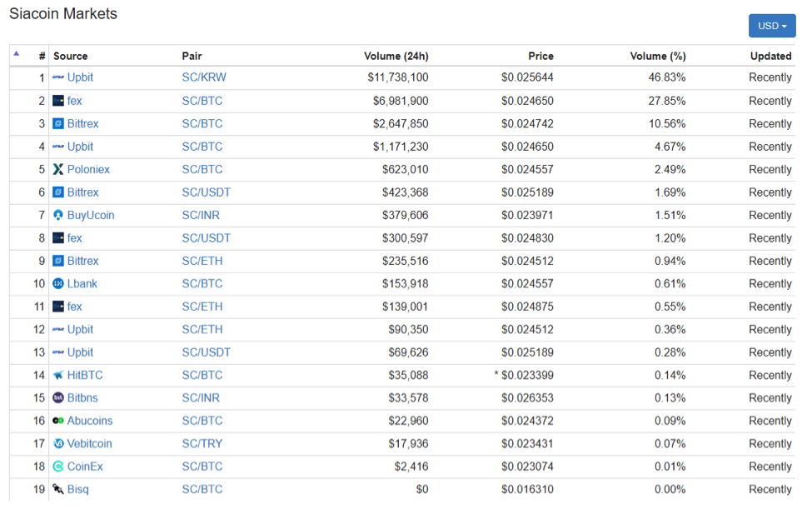Select the $0.016310 Bisq price

pyautogui.click(x=527, y=489)
